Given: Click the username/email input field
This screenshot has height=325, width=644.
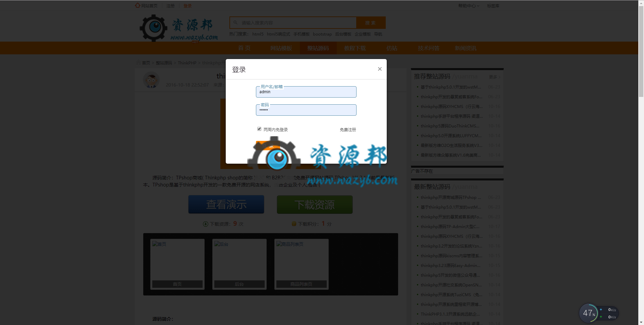Looking at the screenshot, I should (x=306, y=92).
